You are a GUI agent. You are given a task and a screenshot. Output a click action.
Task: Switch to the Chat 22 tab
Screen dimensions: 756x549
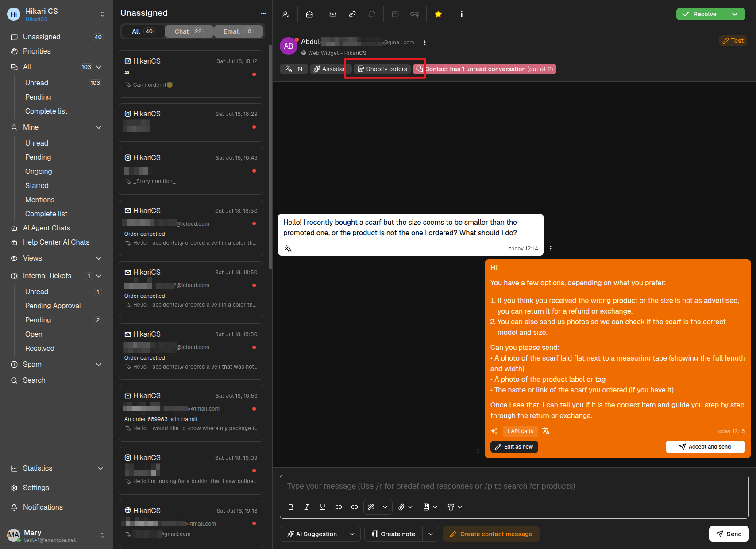coord(189,31)
